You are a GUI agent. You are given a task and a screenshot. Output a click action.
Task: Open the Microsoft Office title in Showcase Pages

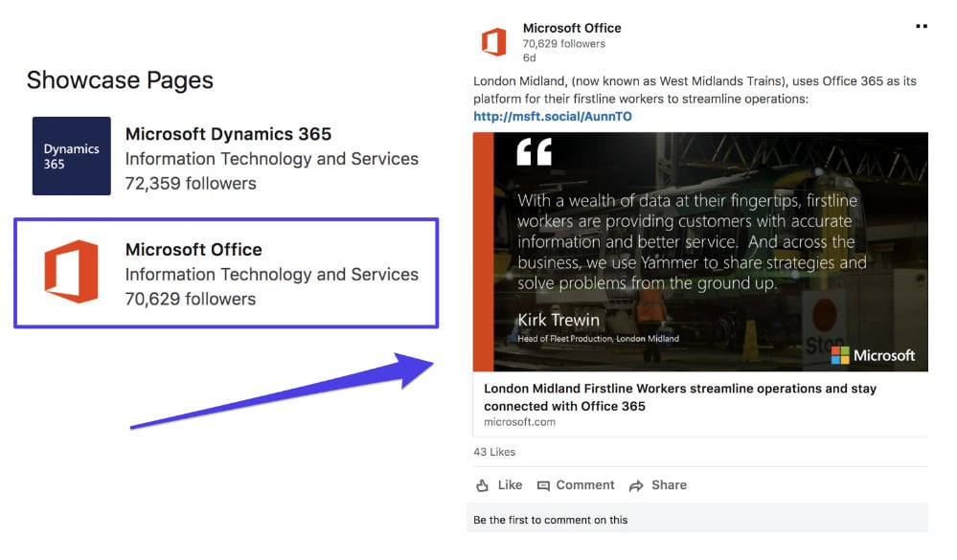194,250
